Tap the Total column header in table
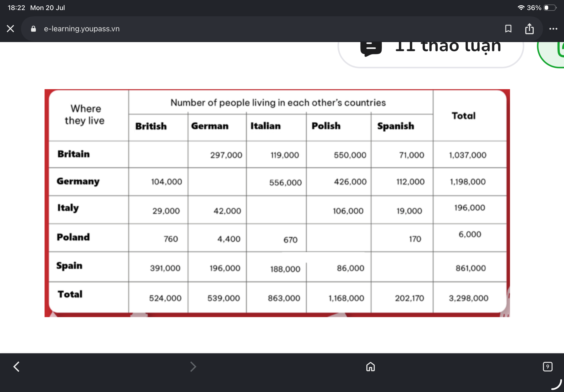The width and height of the screenshot is (564, 392). [463, 116]
